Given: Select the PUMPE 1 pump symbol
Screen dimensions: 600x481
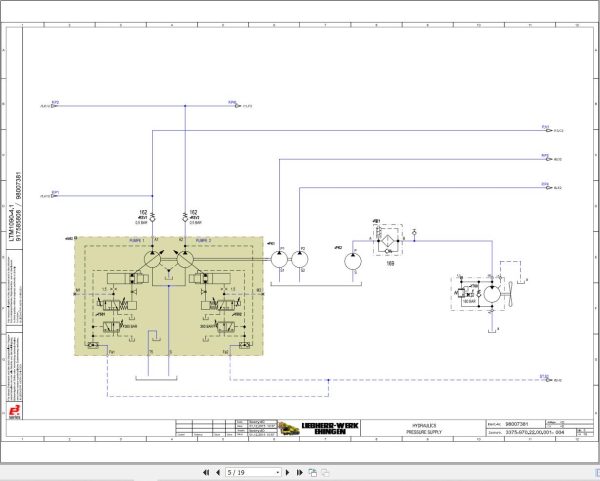Looking at the screenshot, I should point(153,259).
